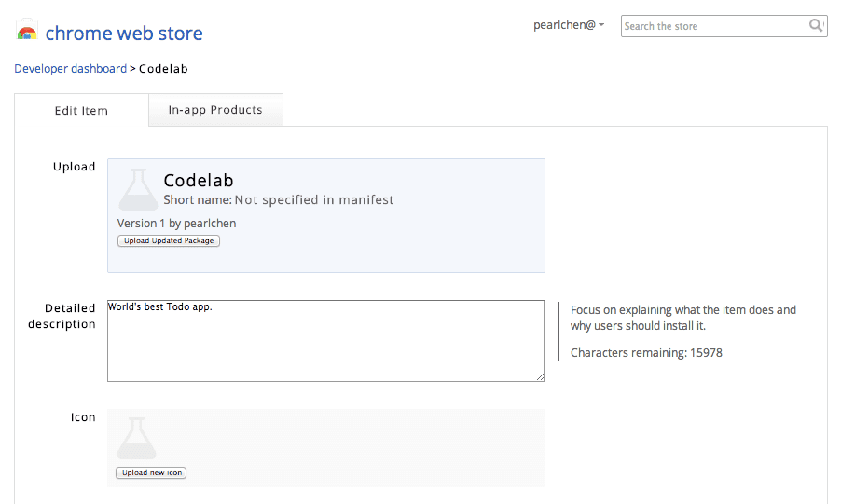Open the pearlchen@ account dropdown
The height and width of the screenshot is (504, 841).
(569, 25)
